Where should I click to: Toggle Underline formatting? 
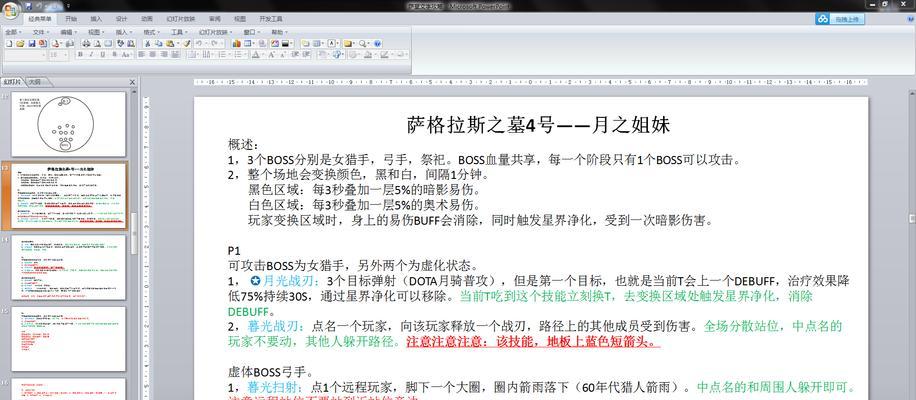coord(102,55)
